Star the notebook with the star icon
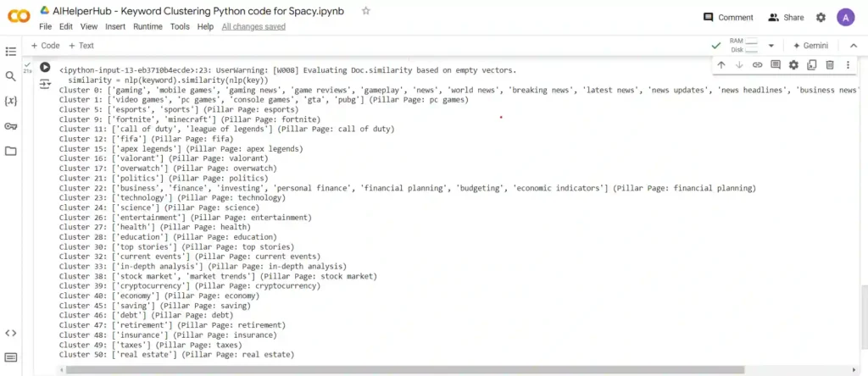This screenshot has width=868, height=376. point(365,11)
